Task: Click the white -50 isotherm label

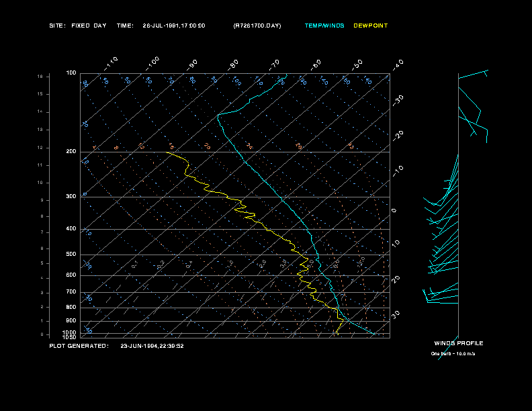Action: tap(357, 64)
